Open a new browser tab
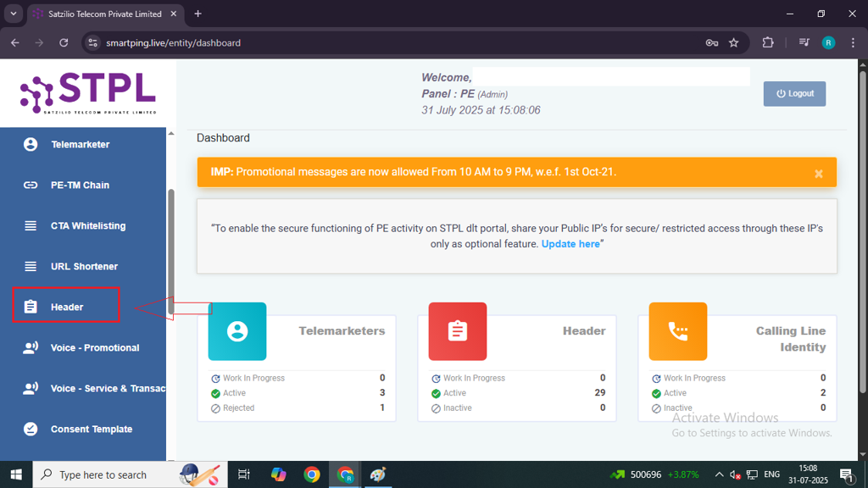The width and height of the screenshot is (868, 488). [198, 14]
